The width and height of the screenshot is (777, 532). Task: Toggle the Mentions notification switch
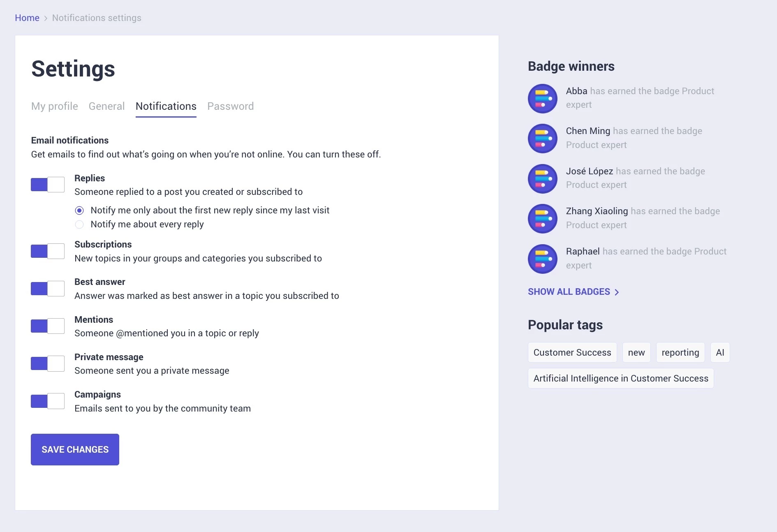[48, 326]
